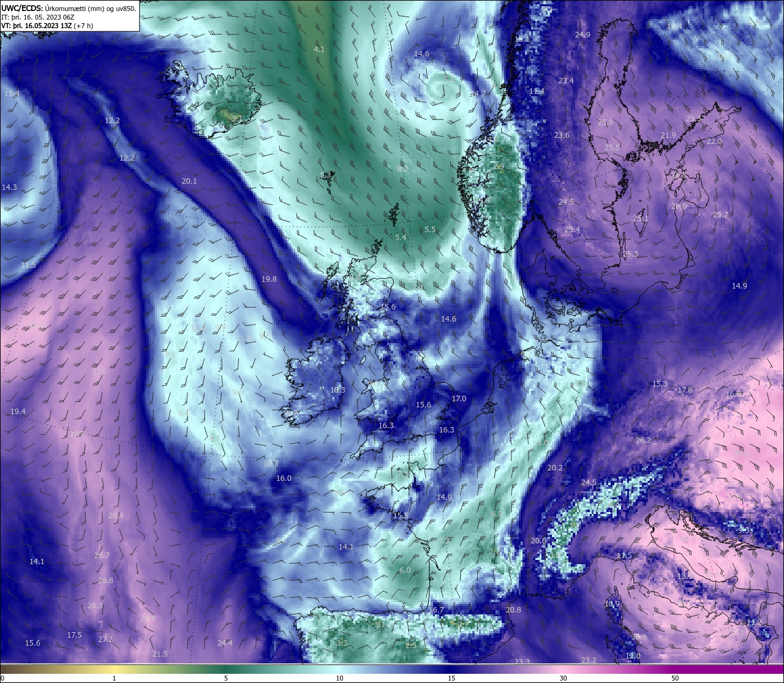The image size is (784, 683).
Task: Click the color scale label '15'
Action: (451, 678)
